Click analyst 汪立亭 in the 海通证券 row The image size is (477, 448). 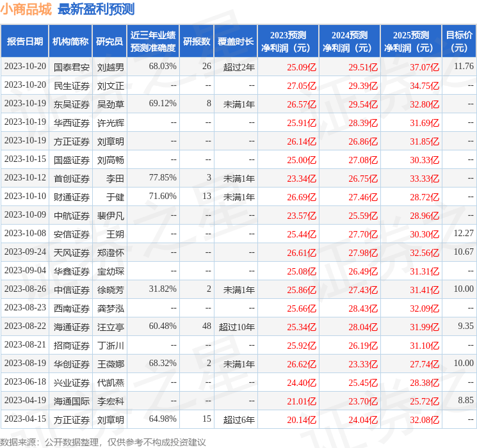[110, 326]
